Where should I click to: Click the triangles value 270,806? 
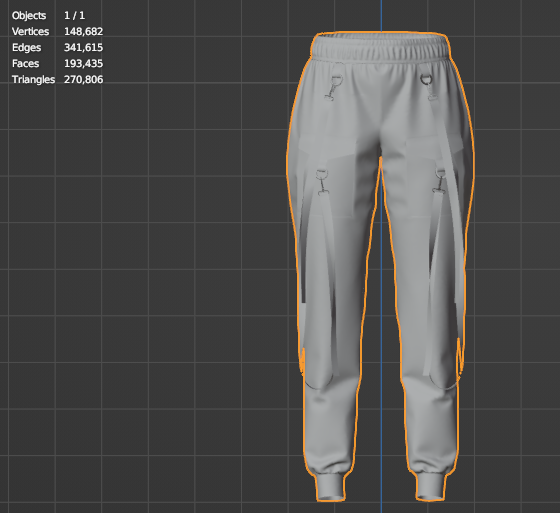(84, 79)
